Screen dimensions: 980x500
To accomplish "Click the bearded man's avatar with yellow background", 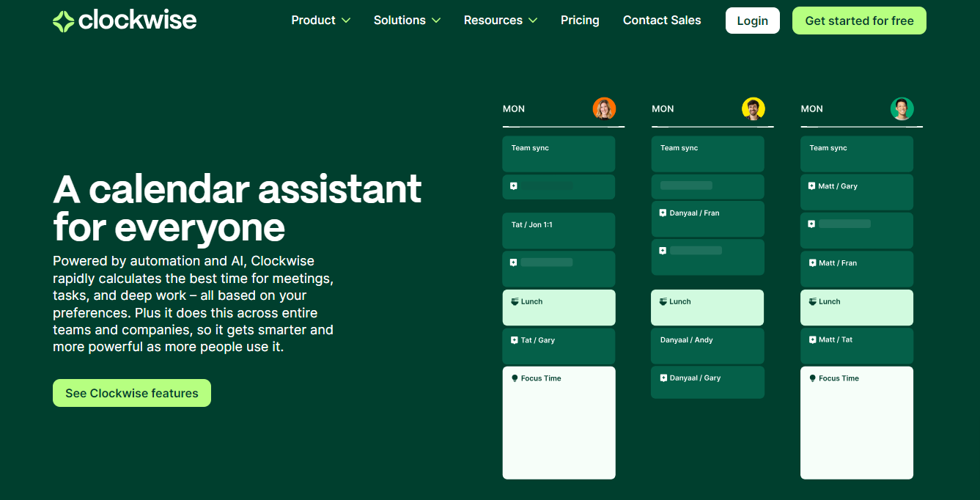I will coord(754,109).
